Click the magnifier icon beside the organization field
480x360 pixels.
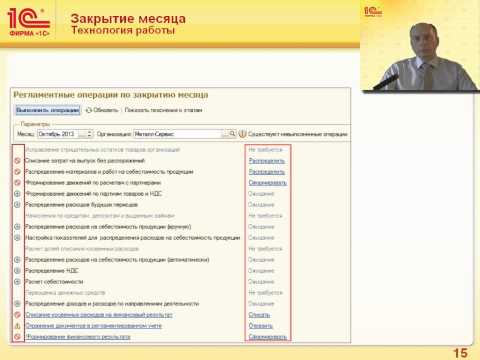[x=232, y=134]
